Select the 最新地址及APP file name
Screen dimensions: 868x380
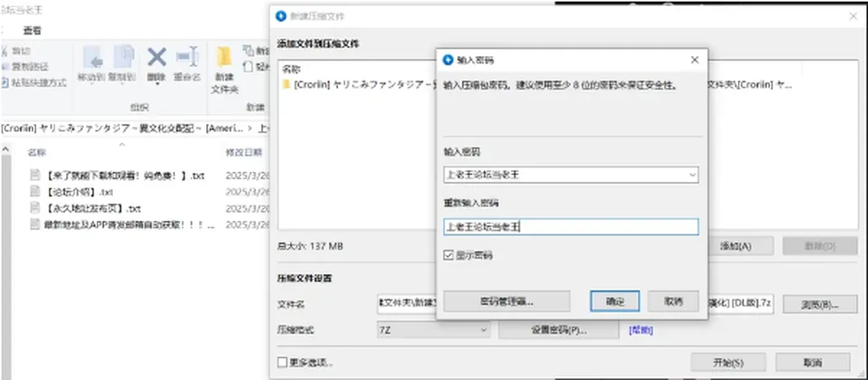[130, 225]
